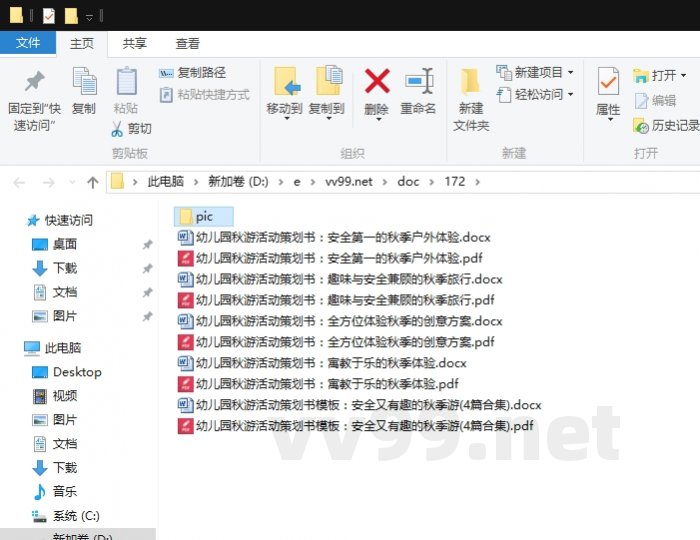Open pinned 文档 under Quick access
700x540 pixels.
tap(55, 292)
